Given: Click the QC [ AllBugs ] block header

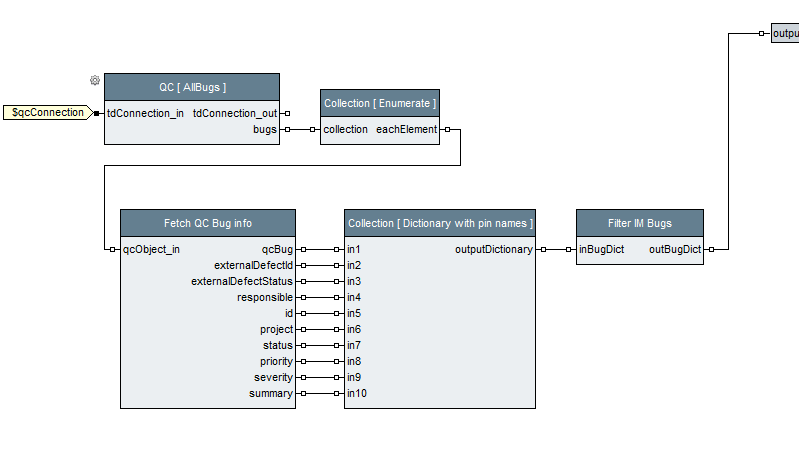Looking at the screenshot, I should tap(192, 87).
